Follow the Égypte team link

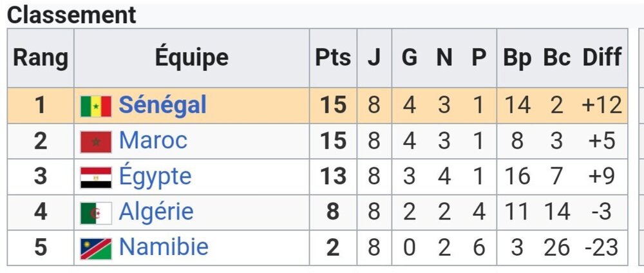pos(155,176)
